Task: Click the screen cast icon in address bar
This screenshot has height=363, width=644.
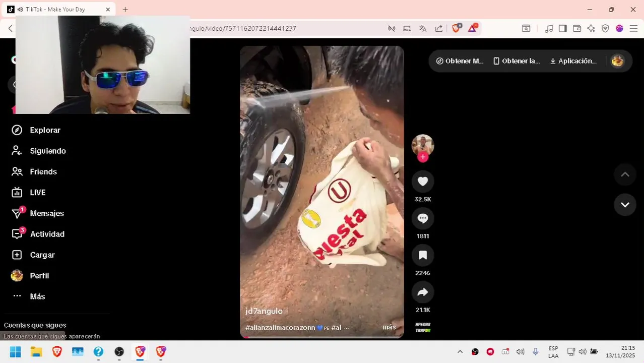Action: [407, 28]
